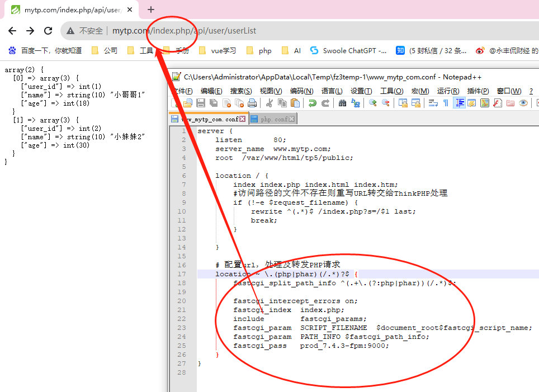Click the Close All documents toolbar icon

tap(240, 103)
